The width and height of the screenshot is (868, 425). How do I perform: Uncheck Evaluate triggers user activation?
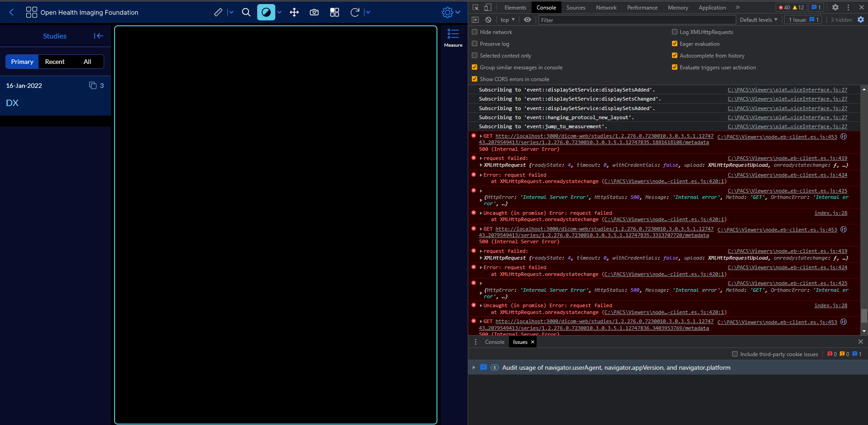[675, 67]
